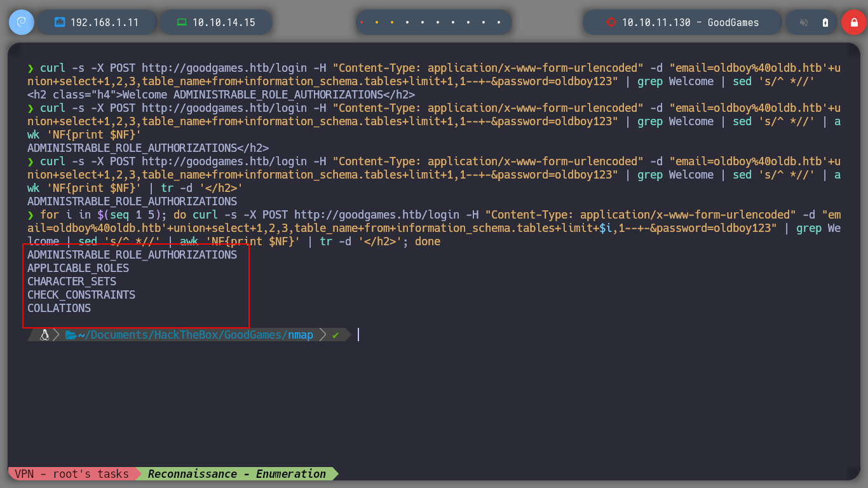
Task: Click the "10.10.11.130 - GoodGames" target label
Action: [690, 22]
